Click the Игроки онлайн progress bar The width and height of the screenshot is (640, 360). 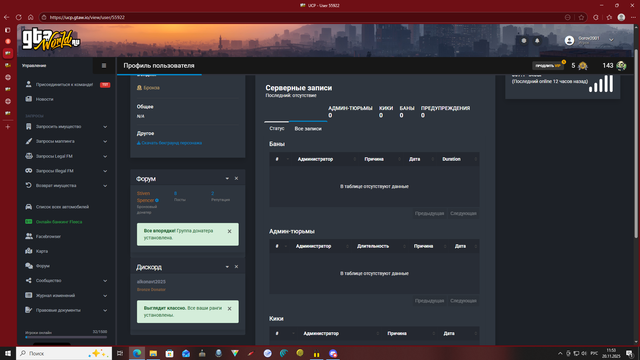(66, 337)
